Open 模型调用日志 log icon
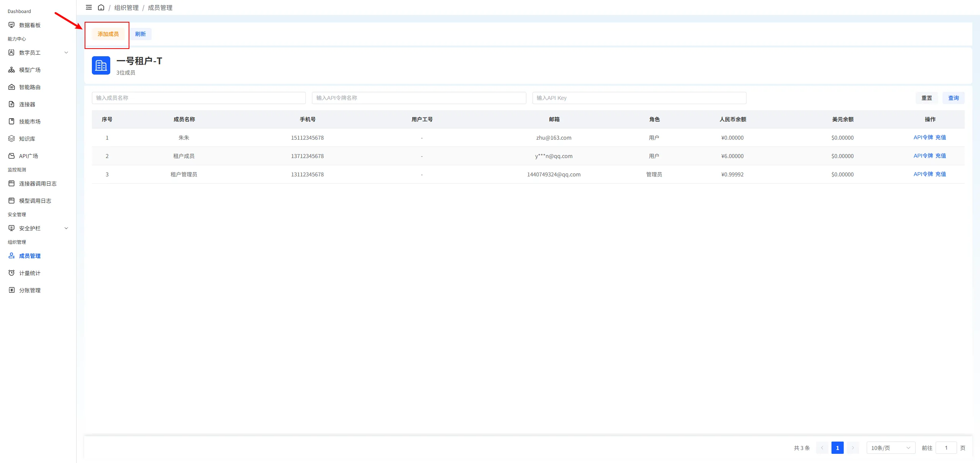Screen dimensions: 980x463 [x=11, y=201]
